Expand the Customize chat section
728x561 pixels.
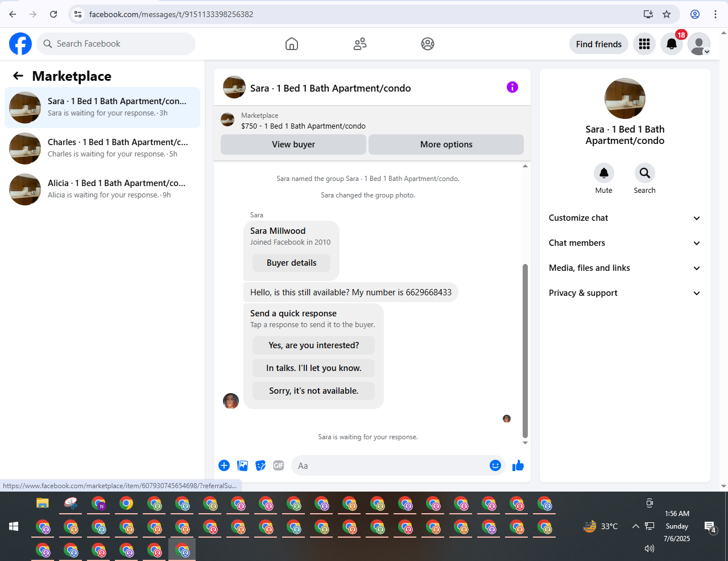624,218
